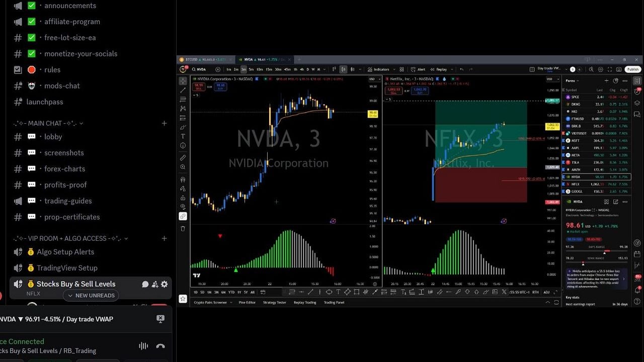Create a channel in VIP ROOM category

coord(164,238)
